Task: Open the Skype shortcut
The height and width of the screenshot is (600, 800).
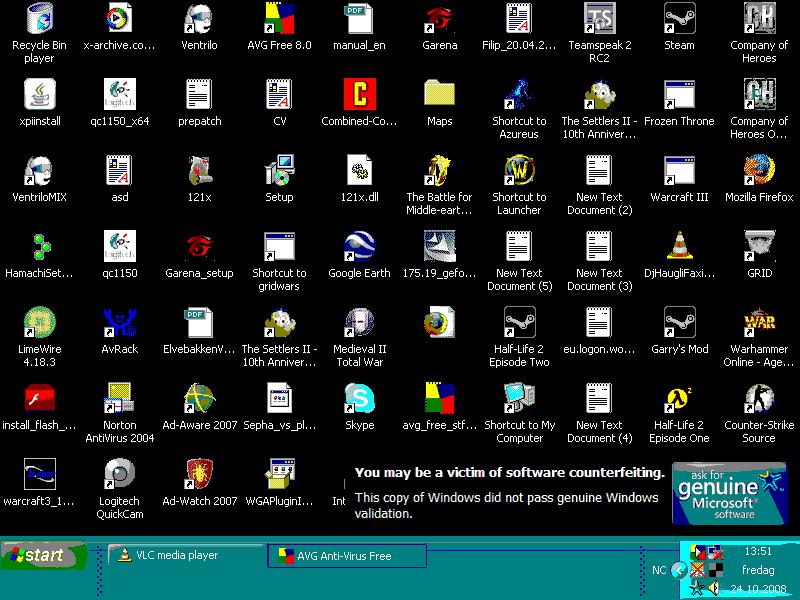Action: pos(359,398)
